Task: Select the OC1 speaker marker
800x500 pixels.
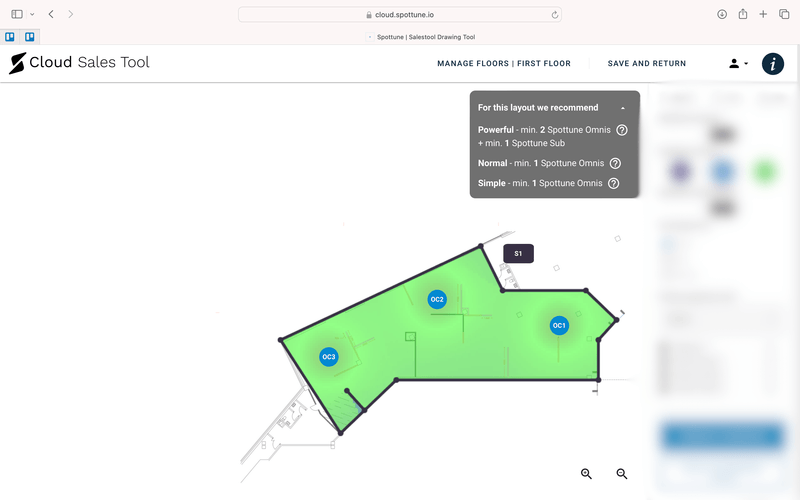Action: 559,326
